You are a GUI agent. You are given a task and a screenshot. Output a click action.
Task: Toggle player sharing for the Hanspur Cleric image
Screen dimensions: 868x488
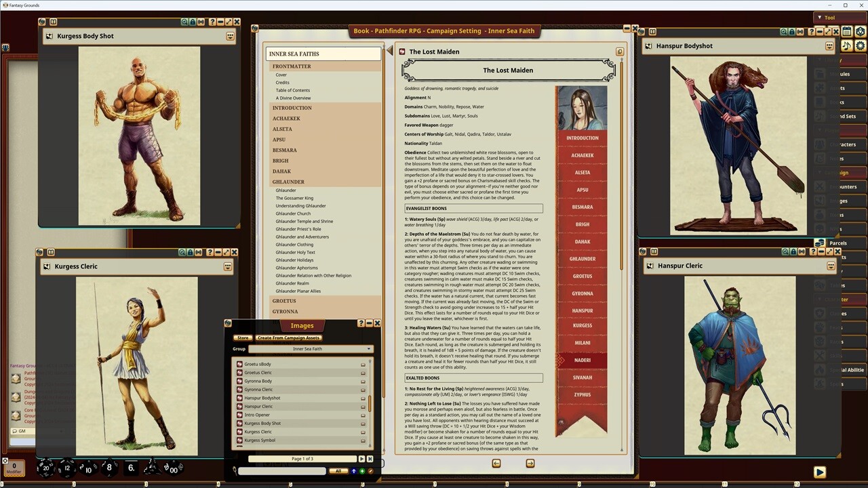pyautogui.click(x=363, y=406)
